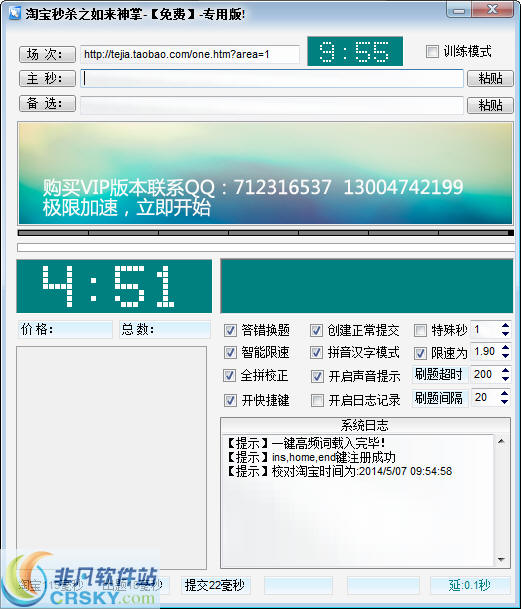The height and width of the screenshot is (609, 521).
Task: Click the app icon in the title bar
Action: coord(14,13)
